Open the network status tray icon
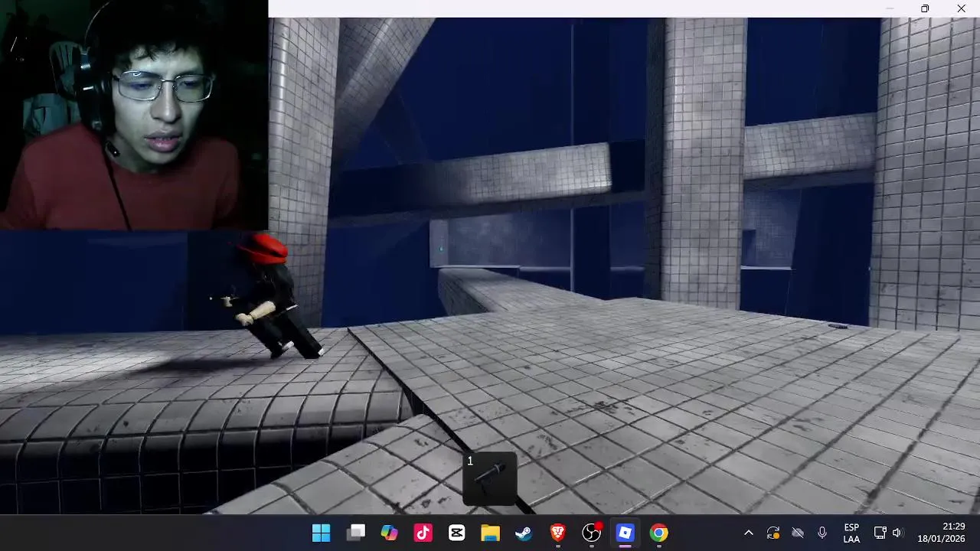The width and height of the screenshot is (980, 551). pyautogui.click(x=880, y=533)
